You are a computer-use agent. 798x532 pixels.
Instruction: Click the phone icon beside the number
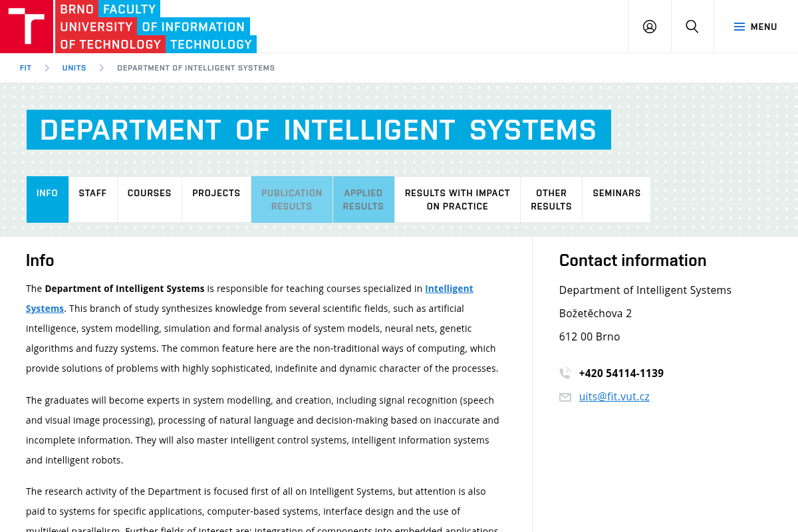click(x=565, y=373)
